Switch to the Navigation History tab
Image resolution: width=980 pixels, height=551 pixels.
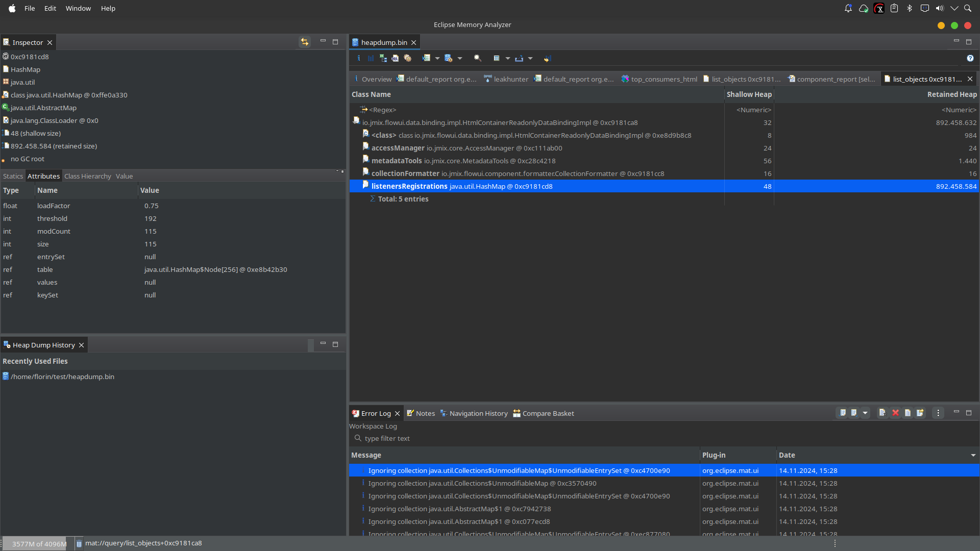click(x=474, y=413)
